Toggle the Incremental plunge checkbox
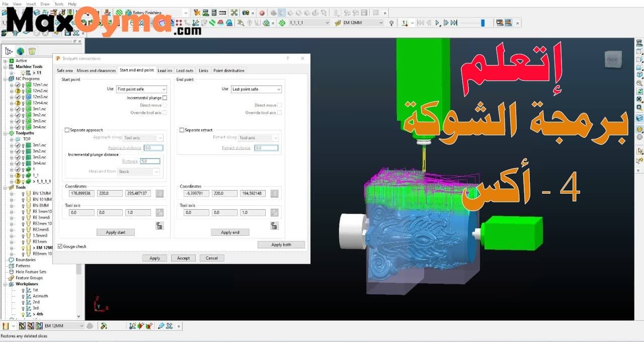 tap(165, 98)
